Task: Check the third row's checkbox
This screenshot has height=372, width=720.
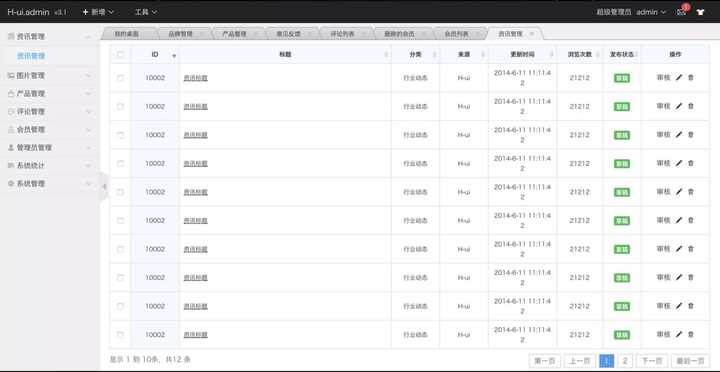Action: (120, 135)
